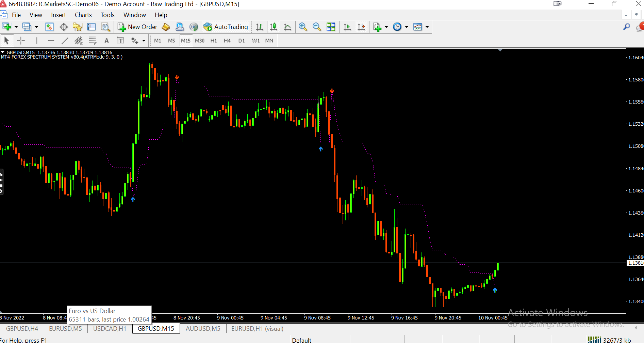Select the Crosshair tool

[x=21, y=41]
